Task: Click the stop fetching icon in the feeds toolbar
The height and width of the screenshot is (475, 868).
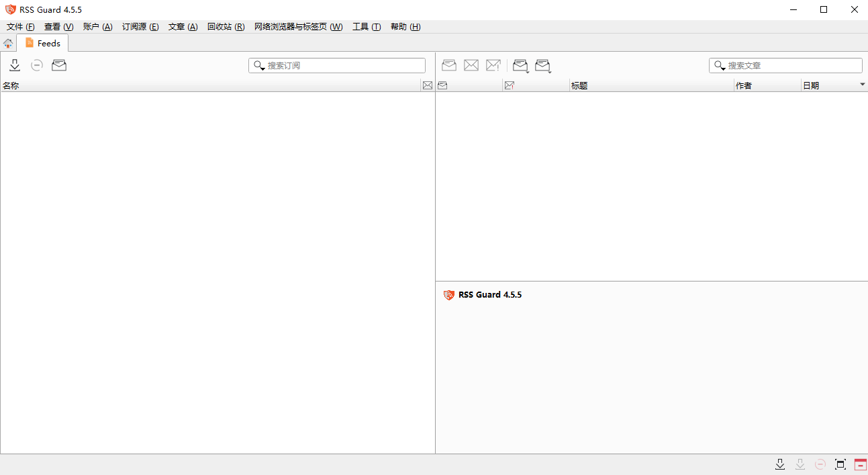Action: pyautogui.click(x=37, y=65)
